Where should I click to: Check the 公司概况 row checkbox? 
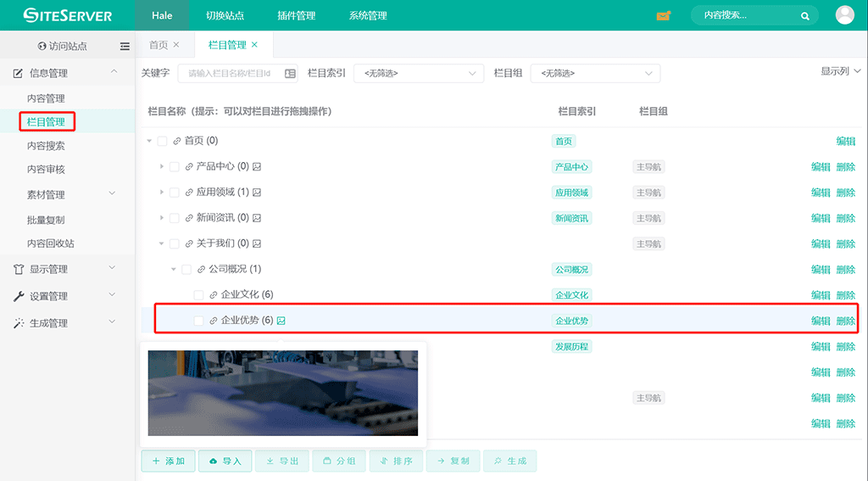(x=186, y=269)
